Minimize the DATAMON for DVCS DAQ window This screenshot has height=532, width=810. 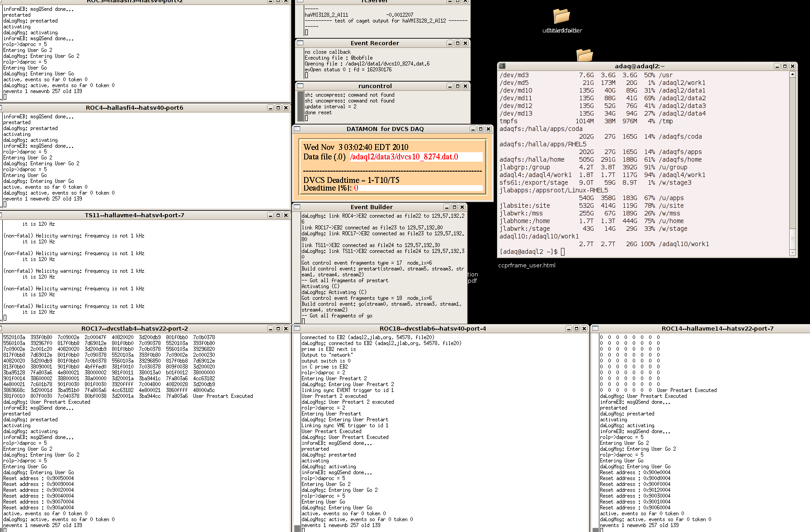pos(473,129)
